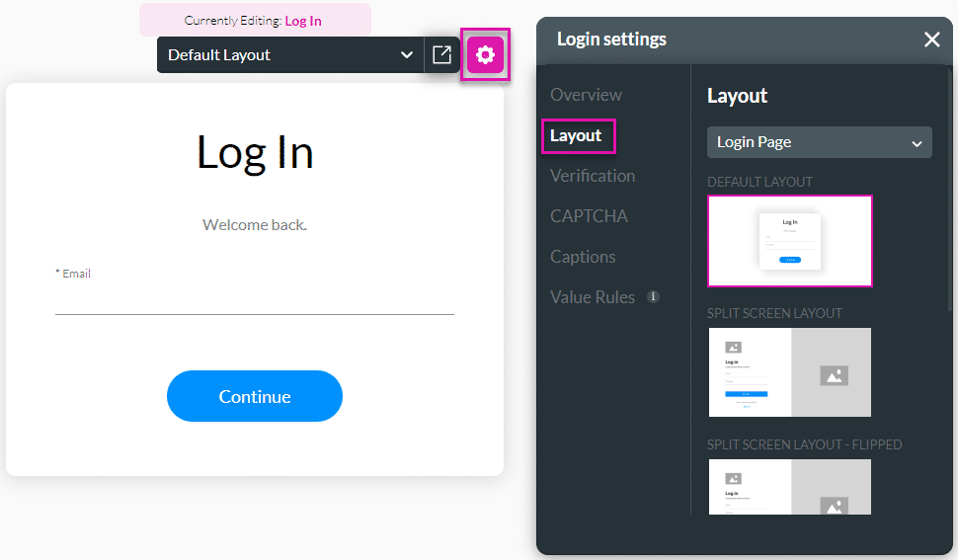Open login settings via the gear icon
This screenshot has height=560, width=958.
(x=485, y=55)
